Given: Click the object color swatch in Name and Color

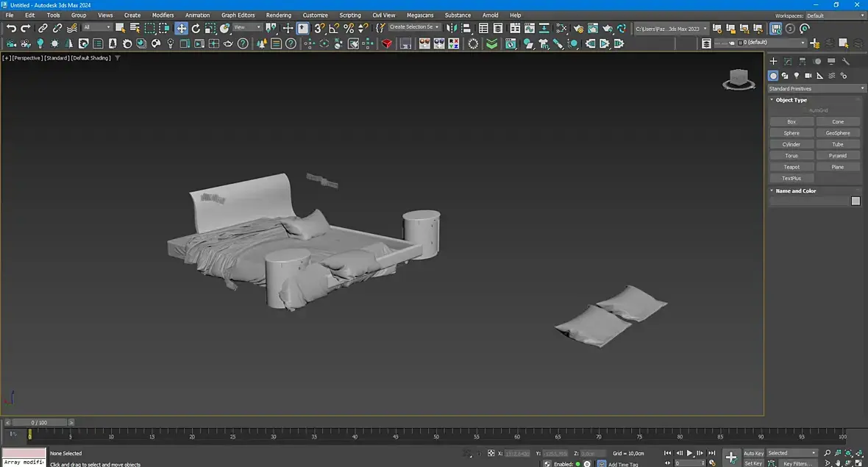Looking at the screenshot, I should coord(855,201).
